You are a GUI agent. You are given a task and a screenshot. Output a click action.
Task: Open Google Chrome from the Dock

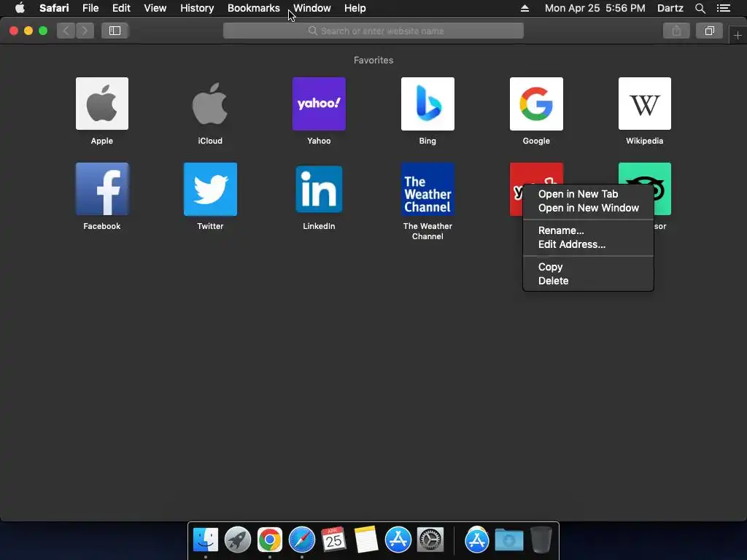[x=270, y=540]
